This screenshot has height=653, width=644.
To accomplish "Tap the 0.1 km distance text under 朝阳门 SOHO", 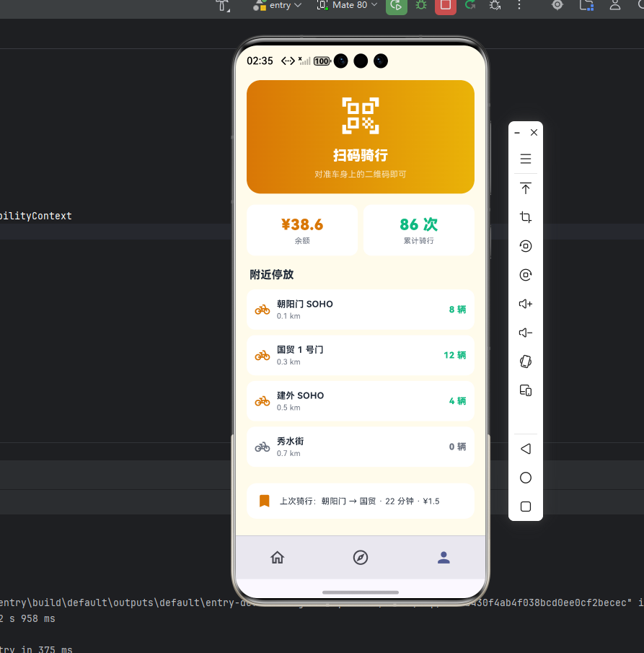I will pyautogui.click(x=288, y=316).
